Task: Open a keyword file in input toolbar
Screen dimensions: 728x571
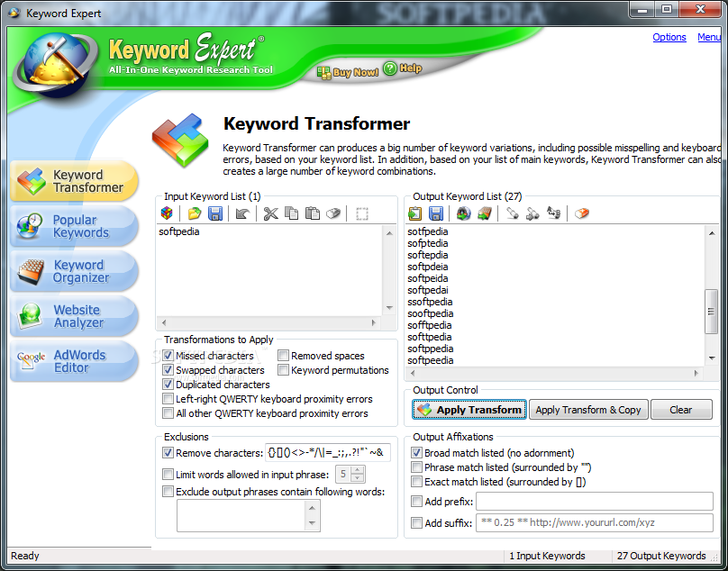Action: tap(195, 213)
